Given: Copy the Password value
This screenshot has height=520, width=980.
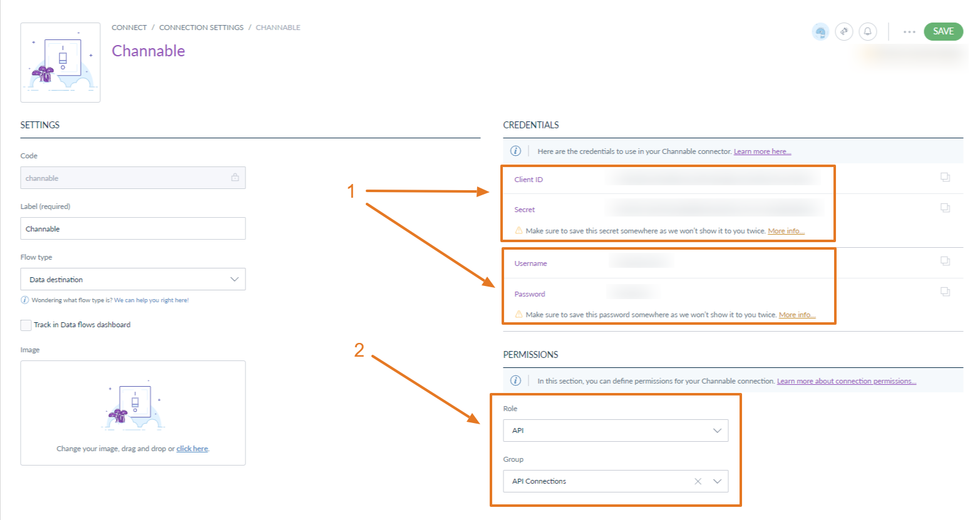Looking at the screenshot, I should click(946, 292).
